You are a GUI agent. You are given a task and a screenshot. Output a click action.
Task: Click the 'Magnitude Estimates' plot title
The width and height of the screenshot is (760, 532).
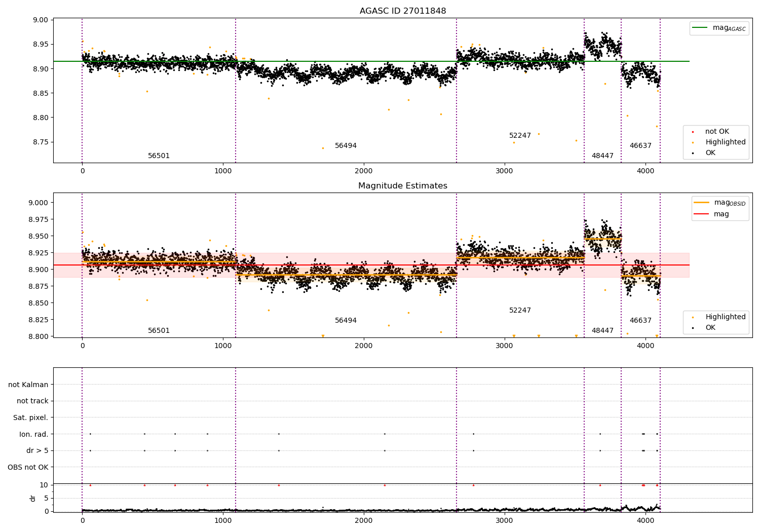click(403, 186)
